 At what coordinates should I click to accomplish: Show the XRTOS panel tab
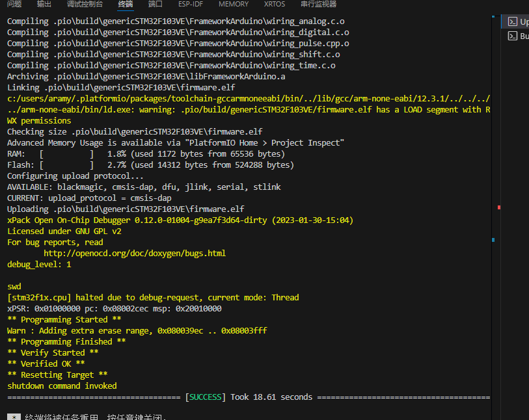[x=275, y=4]
